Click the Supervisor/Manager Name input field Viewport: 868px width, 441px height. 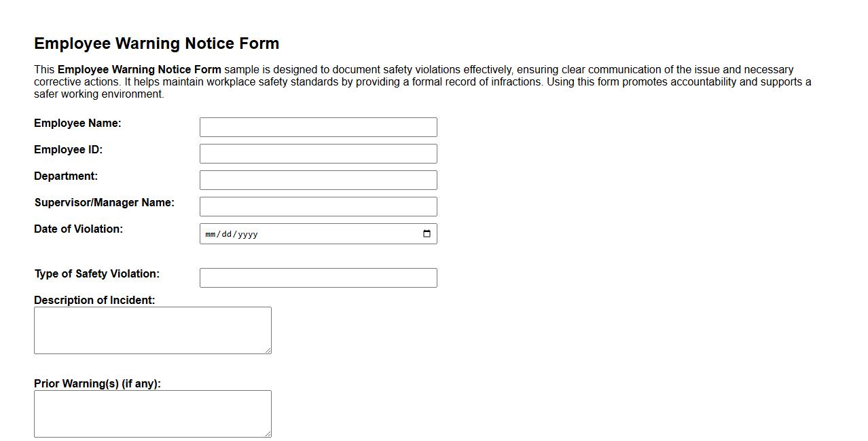tap(318, 206)
